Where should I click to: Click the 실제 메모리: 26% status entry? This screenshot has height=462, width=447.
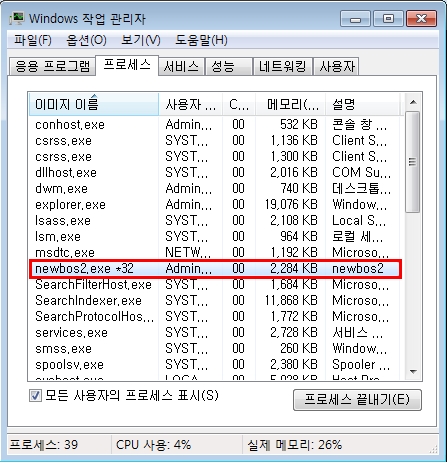click(x=294, y=445)
